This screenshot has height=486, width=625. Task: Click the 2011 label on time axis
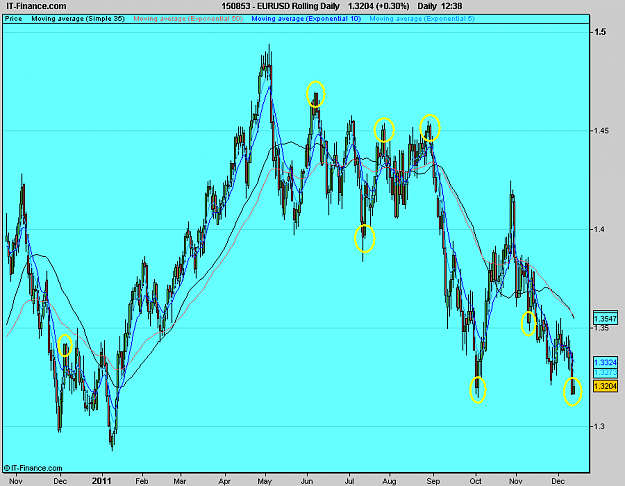102,481
